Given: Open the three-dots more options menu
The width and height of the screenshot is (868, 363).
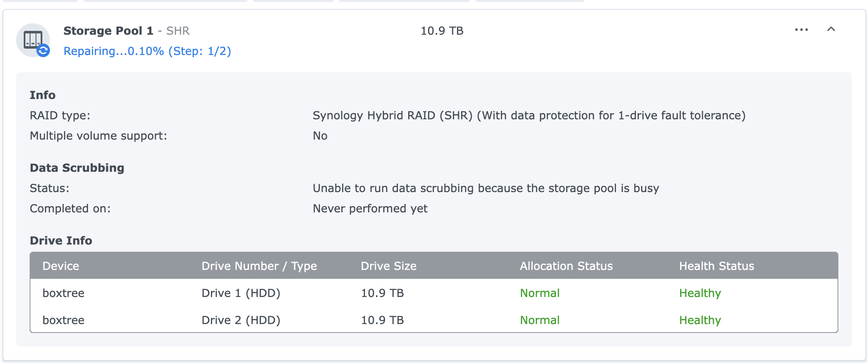Looking at the screenshot, I should pos(802,30).
